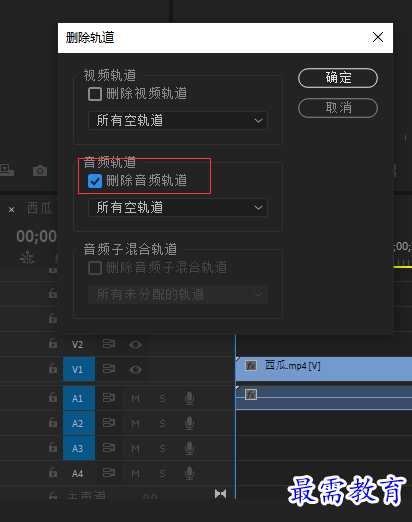Viewport: 412px width, 522px height.
Task: Select the 西瓜.mp4 [V] video clip
Action: pos(324,369)
